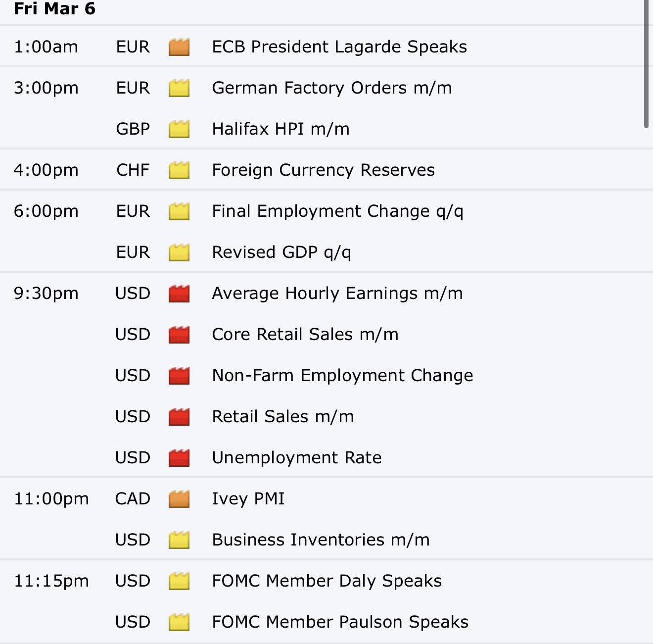Click CAD currency label for Ivey PMI
This screenshot has height=644, width=653.
click(x=133, y=498)
